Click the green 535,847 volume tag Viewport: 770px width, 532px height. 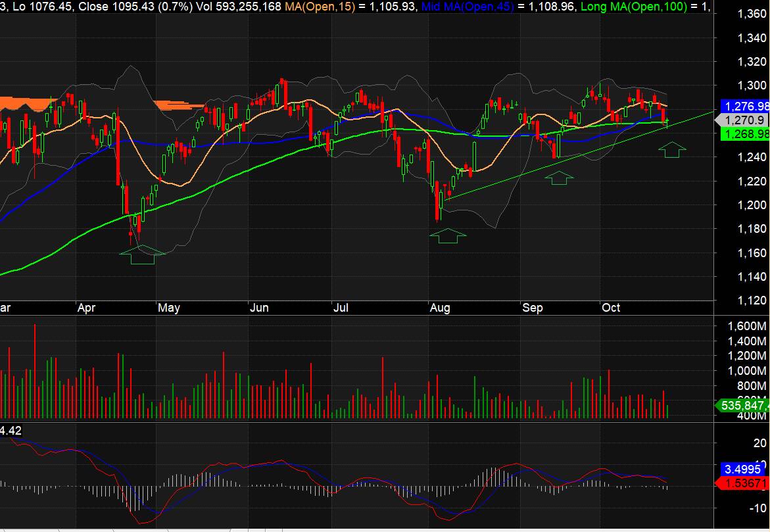(742, 405)
